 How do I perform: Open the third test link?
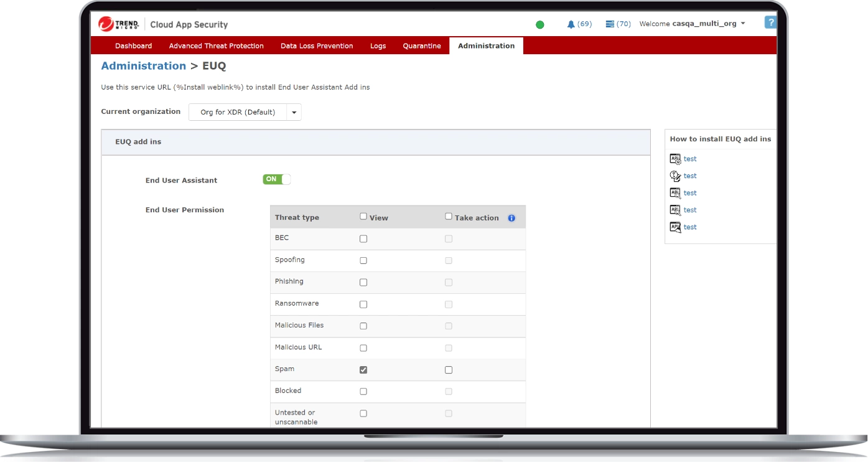(x=690, y=193)
